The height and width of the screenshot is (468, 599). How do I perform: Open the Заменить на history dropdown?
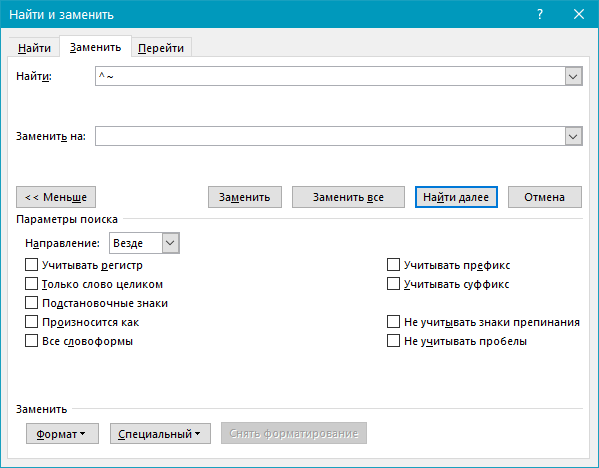[x=573, y=136]
